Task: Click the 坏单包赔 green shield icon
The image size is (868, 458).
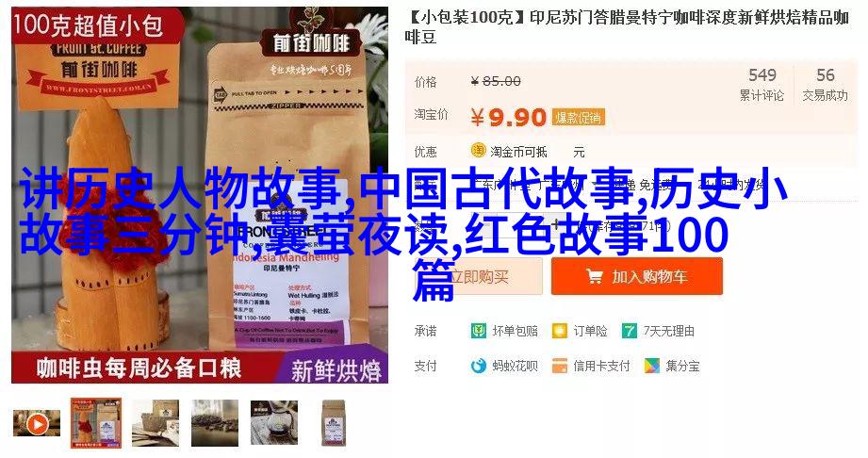Action: tap(478, 331)
